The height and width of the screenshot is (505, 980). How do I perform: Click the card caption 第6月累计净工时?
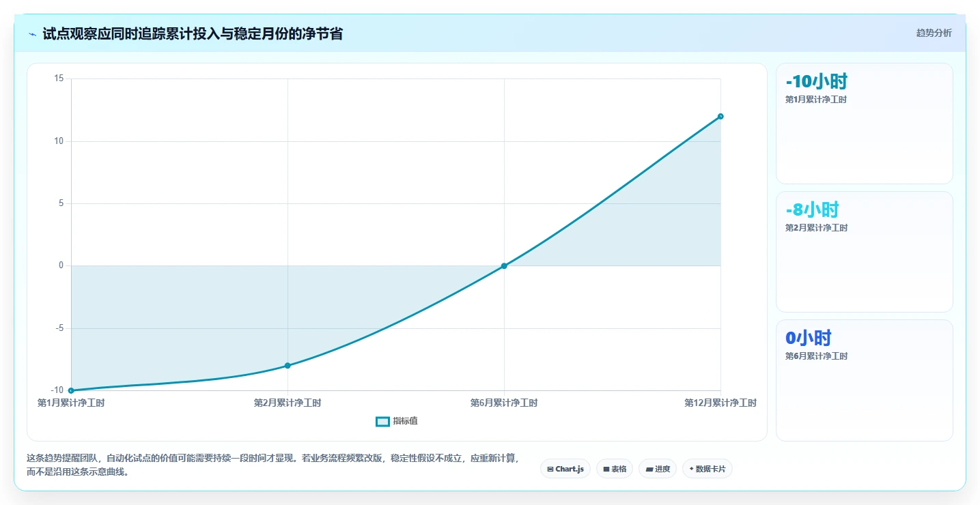817,356
